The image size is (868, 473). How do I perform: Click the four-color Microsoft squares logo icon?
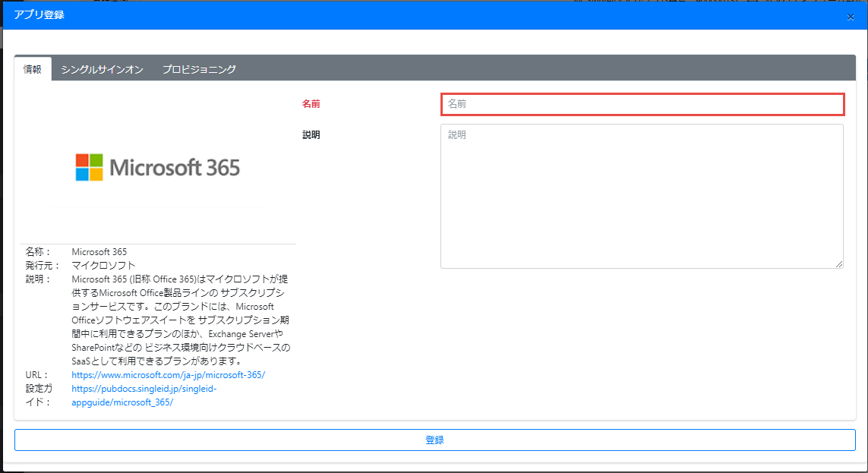89,168
